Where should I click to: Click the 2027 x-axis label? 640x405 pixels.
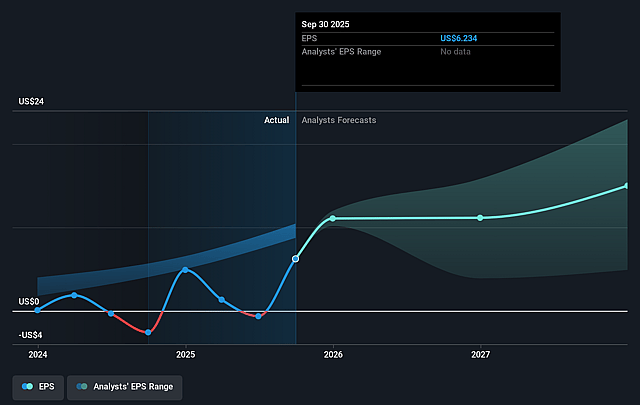tap(480, 354)
